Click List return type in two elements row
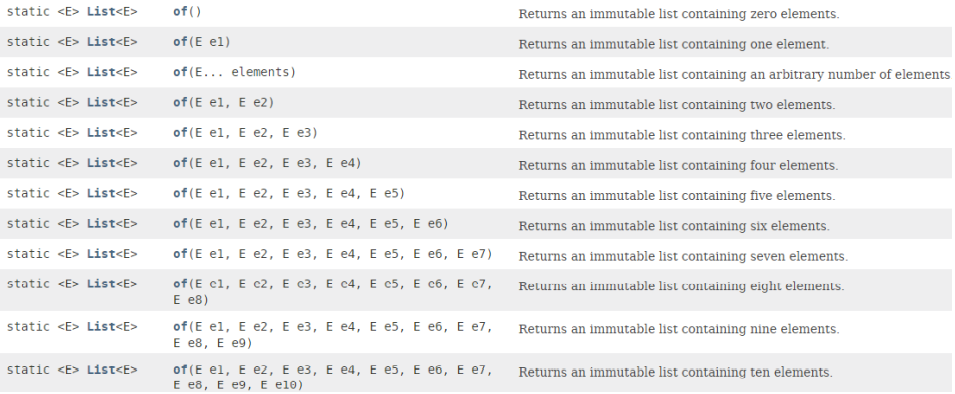955x394 pixels. coord(101,102)
